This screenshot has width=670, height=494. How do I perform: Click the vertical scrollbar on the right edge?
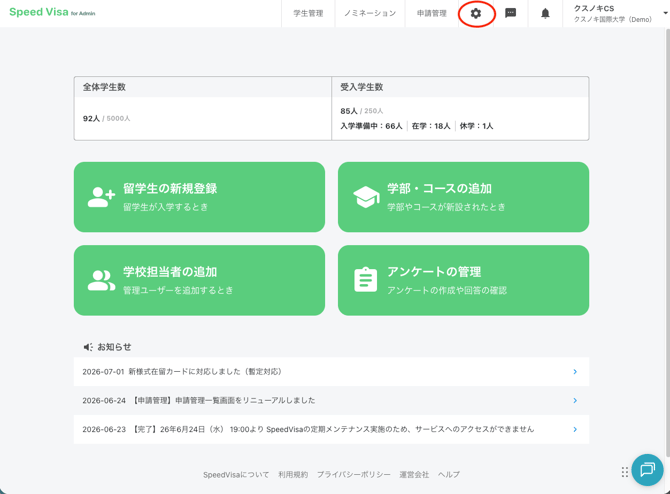tap(667, 244)
